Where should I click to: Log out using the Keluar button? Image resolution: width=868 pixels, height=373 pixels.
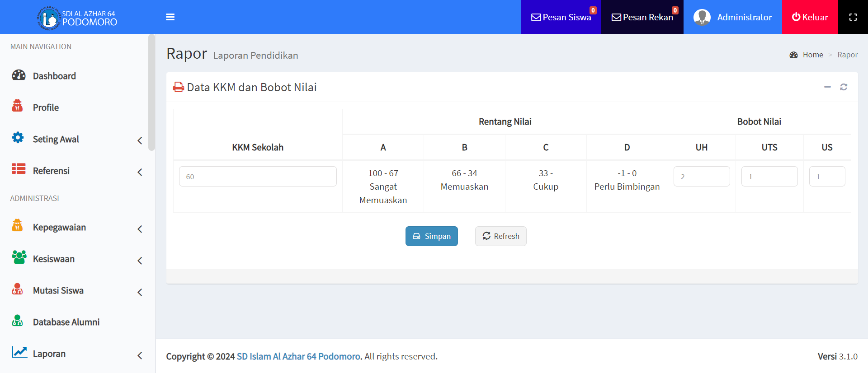(810, 17)
